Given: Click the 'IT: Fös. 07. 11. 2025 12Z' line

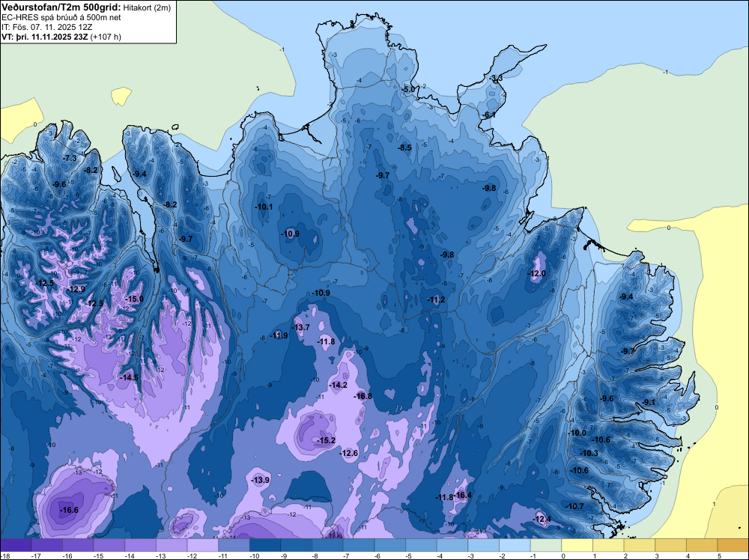Looking at the screenshot, I should coord(46,27).
